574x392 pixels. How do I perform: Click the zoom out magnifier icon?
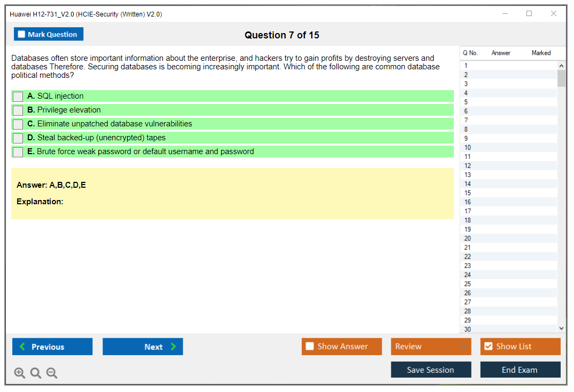point(52,373)
